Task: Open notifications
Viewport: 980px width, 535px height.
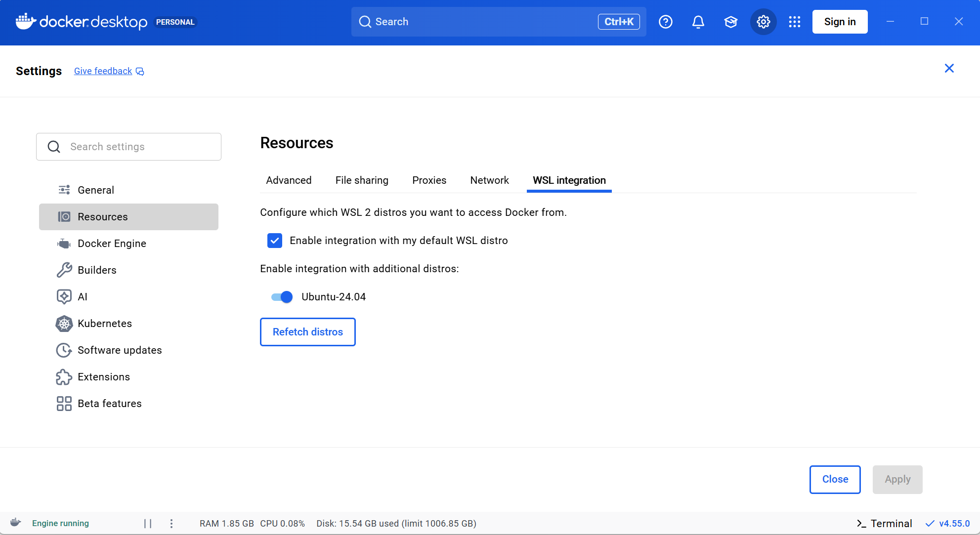Action: point(698,22)
